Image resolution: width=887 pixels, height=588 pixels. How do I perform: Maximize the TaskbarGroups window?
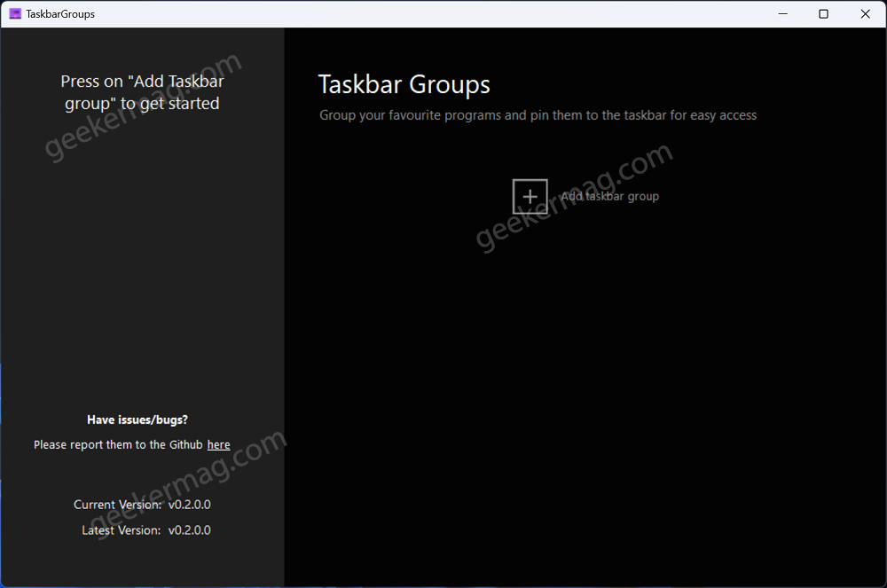(x=824, y=13)
